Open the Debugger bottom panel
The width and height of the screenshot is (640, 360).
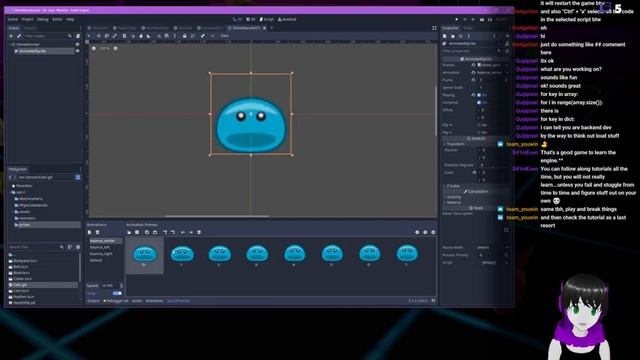(x=116, y=301)
